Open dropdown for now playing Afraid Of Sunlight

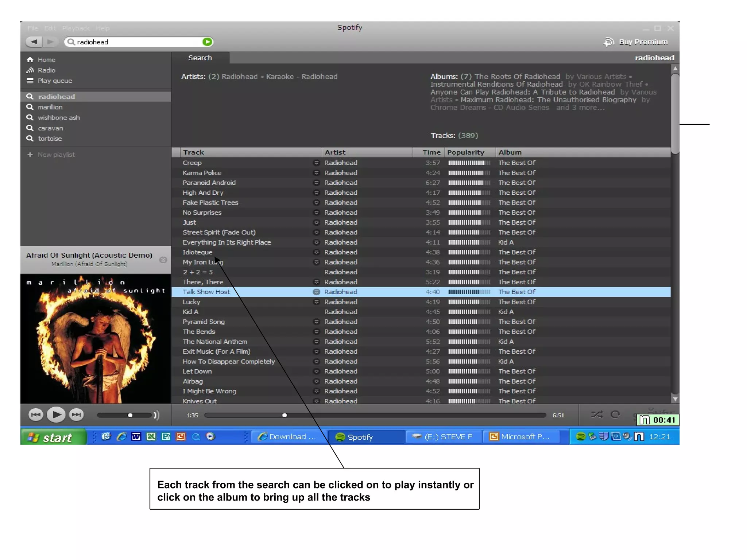click(x=163, y=260)
